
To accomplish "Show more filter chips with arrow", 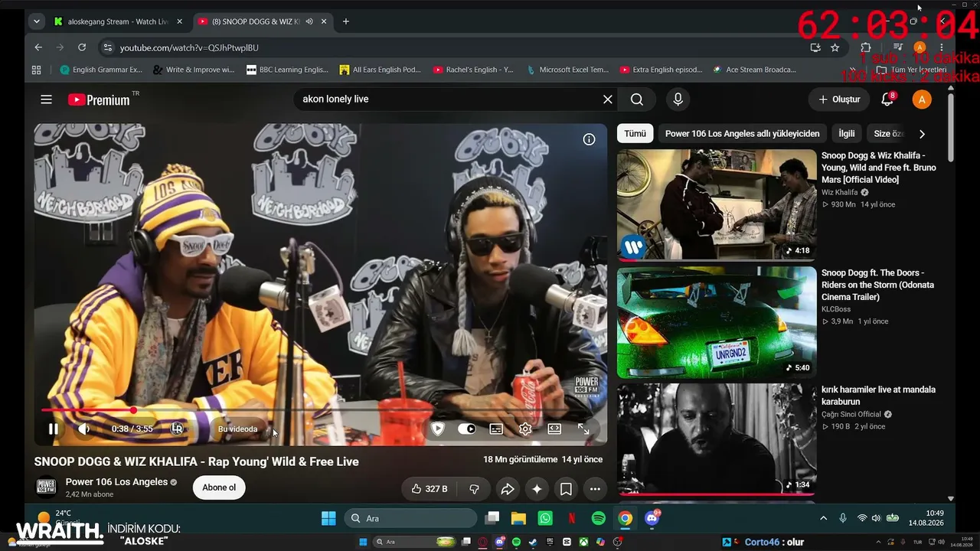I will [922, 133].
